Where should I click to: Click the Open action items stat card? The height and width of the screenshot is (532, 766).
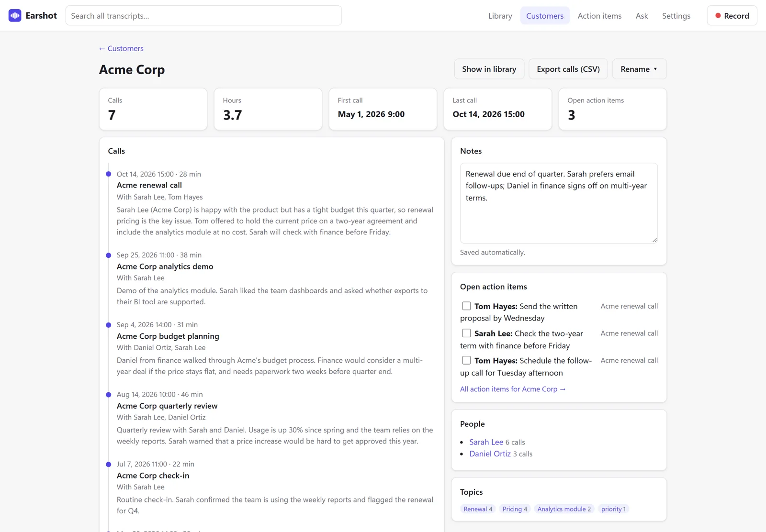[x=612, y=109]
